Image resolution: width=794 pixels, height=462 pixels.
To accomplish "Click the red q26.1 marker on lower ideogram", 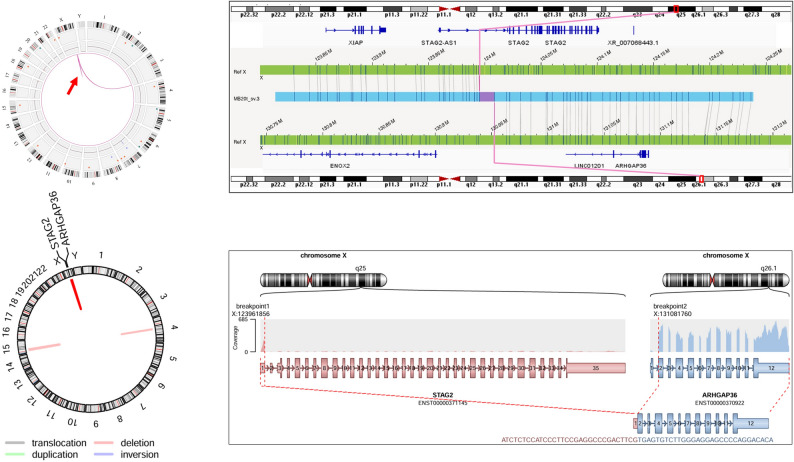I will 701,179.
